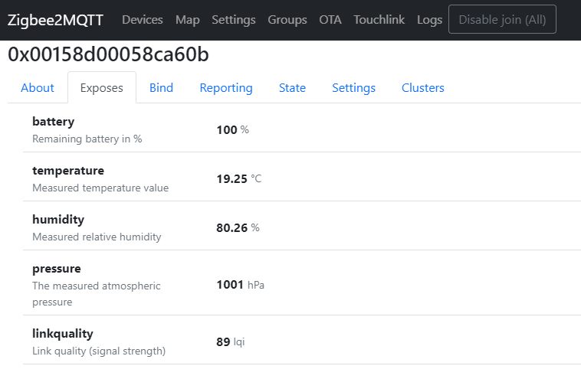Open the Zigbee2MQTT home brand link
Viewport: 581px width, 392px height.
(55, 20)
